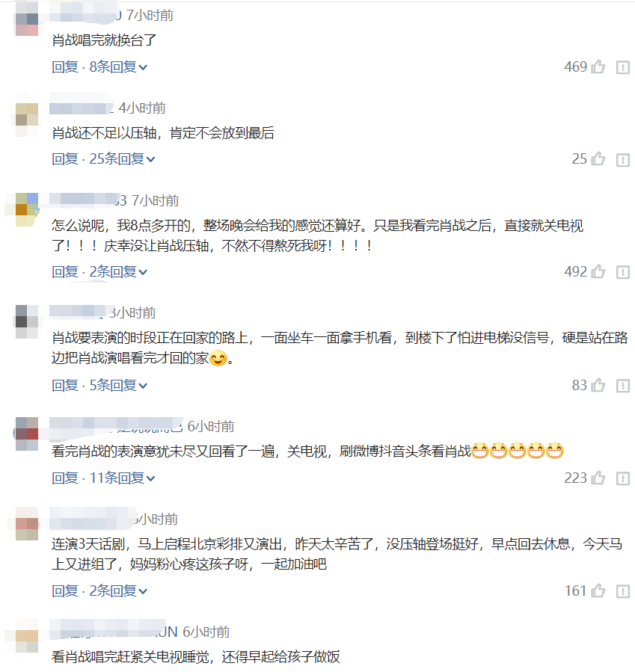Reply to comment about 肖战还不足以压轴

[x=65, y=159]
